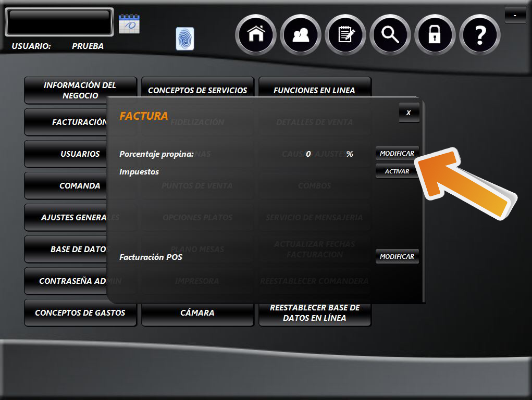Open the magnifying glass search icon
Image resolution: width=532 pixels, height=400 pixels.
pos(390,34)
